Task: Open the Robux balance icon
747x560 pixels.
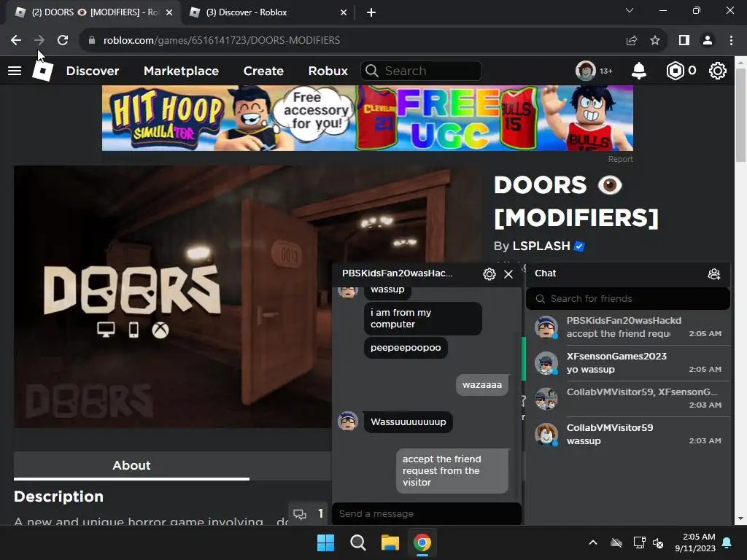Action: (x=675, y=71)
